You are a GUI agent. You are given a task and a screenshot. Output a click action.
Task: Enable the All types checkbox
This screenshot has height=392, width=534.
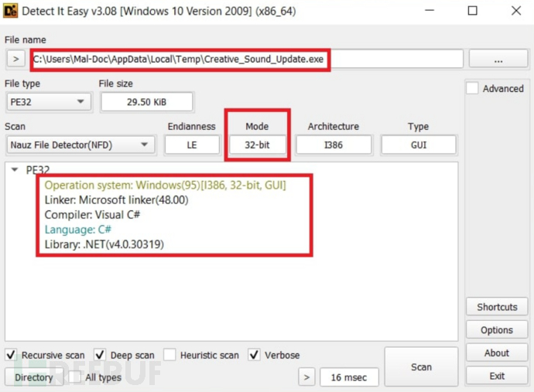click(x=74, y=377)
